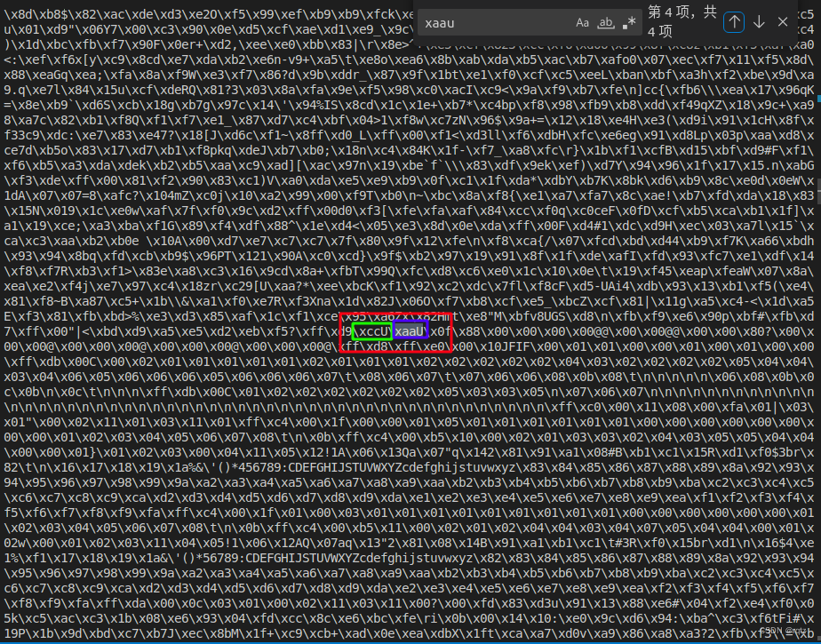Go to the previous search match
The image size is (821, 644).
[x=734, y=22]
